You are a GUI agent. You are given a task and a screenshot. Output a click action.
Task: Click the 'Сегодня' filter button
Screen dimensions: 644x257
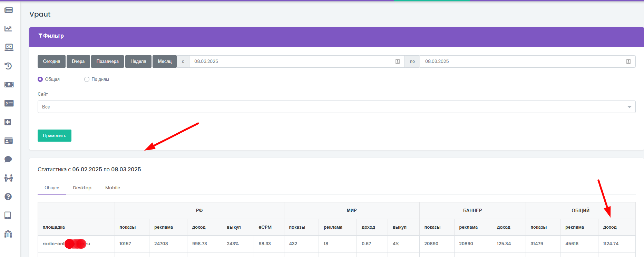(x=51, y=61)
